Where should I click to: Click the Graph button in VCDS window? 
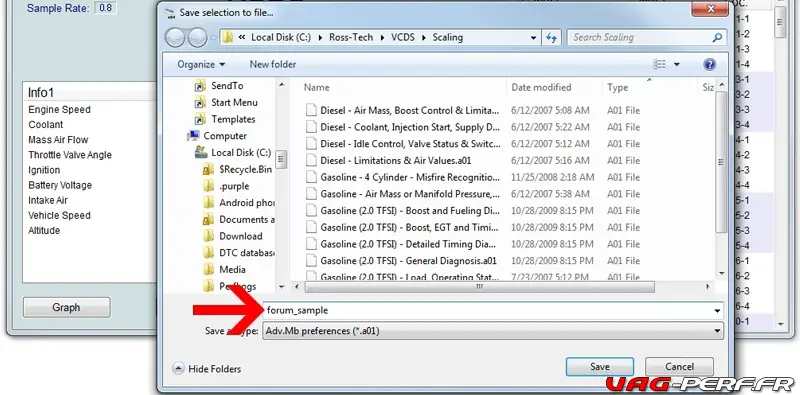[66, 308]
